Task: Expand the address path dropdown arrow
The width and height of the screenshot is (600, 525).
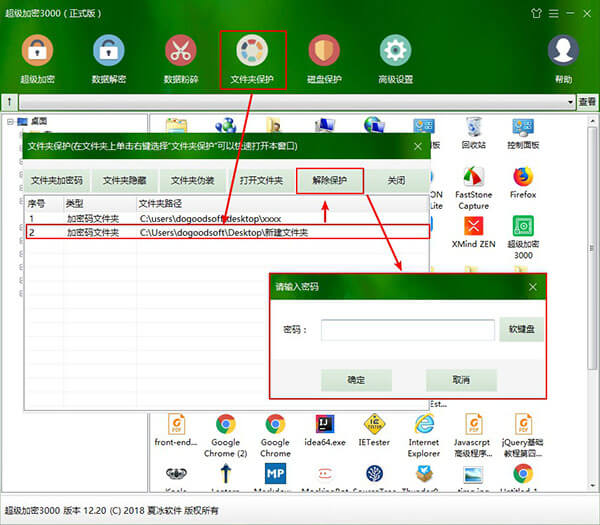Action: pos(570,102)
